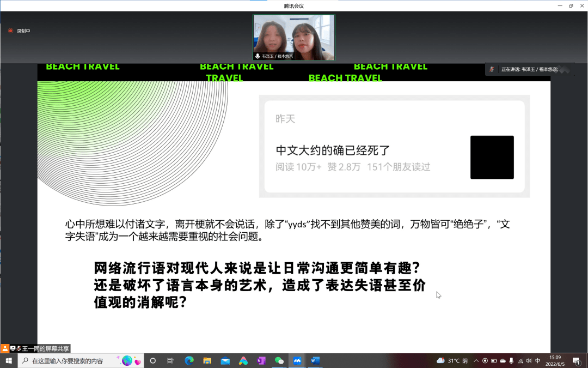This screenshot has height=368, width=588.
Task: Click the 阅读 10万+ stats text
Action: coord(298,167)
